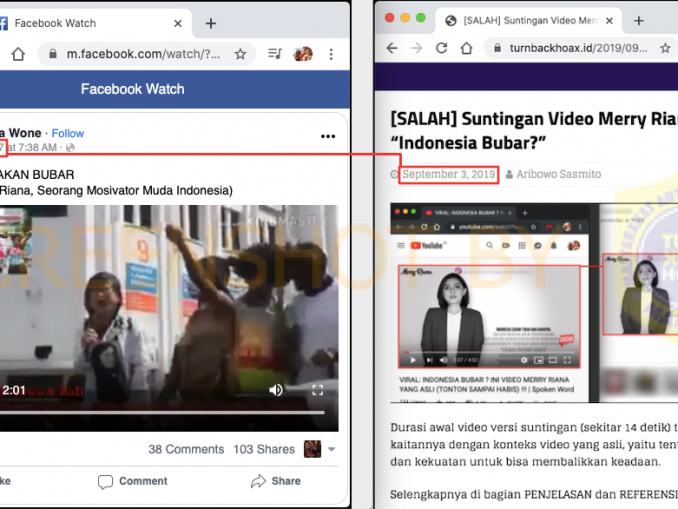Enter fullscreen on the Facebook video
This screenshot has width=678, height=509.
point(317,390)
